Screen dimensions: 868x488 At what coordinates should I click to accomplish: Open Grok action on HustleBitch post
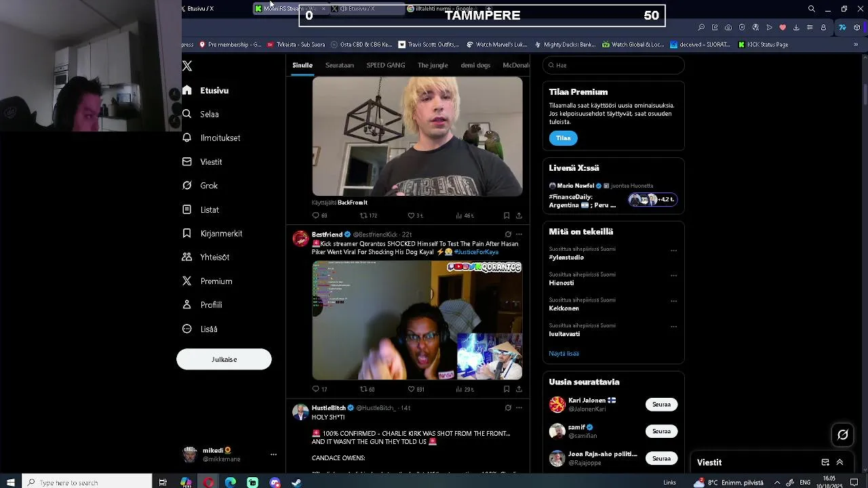click(x=508, y=408)
